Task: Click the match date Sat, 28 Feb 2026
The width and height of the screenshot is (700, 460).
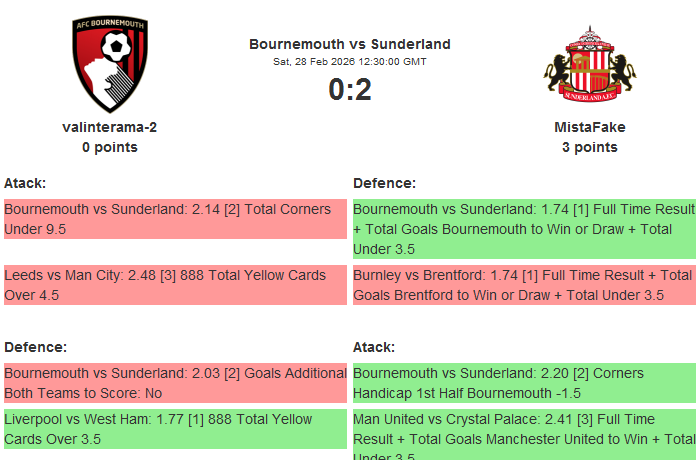Action: (350, 62)
